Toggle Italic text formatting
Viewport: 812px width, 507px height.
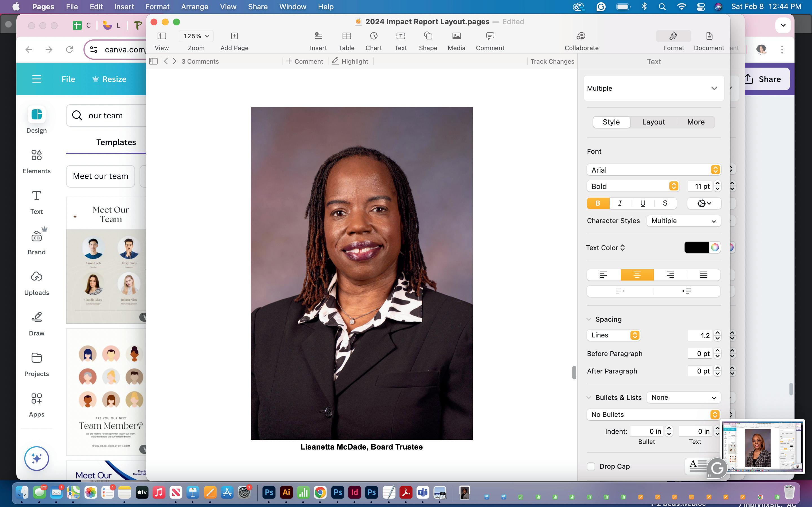620,203
